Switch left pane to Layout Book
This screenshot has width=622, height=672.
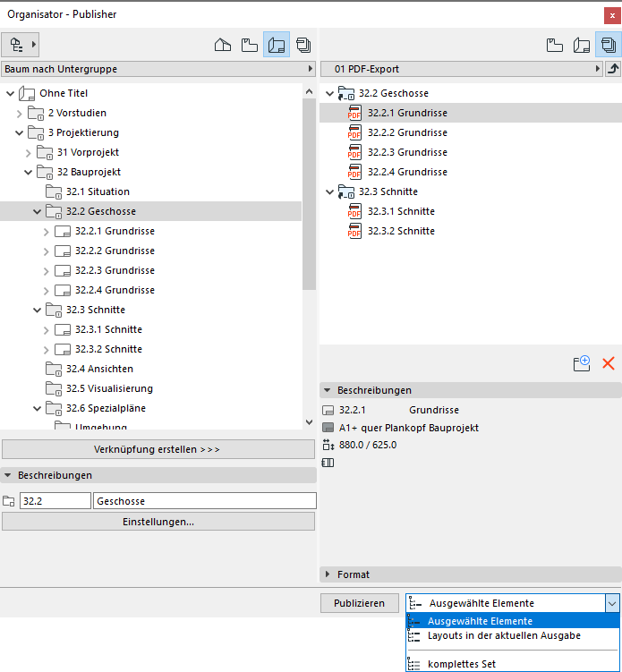pyautogui.click(x=276, y=45)
